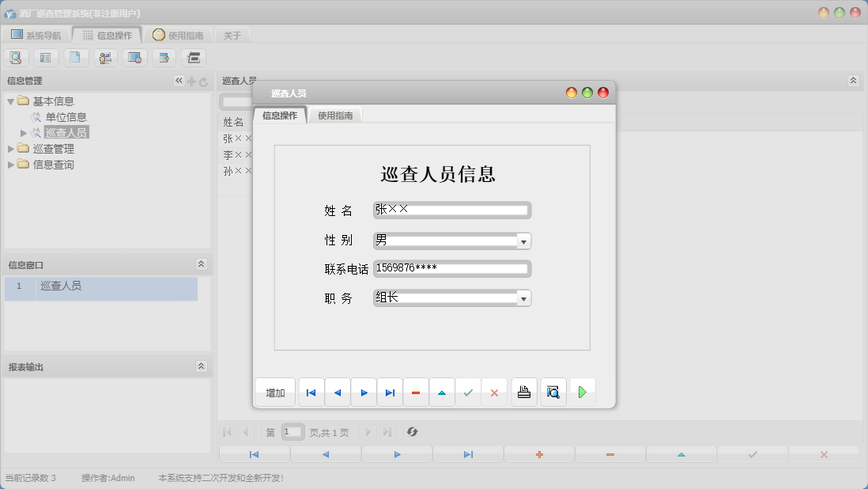Click the refresh icon in the pagination bar
868x489 pixels.
(412, 432)
